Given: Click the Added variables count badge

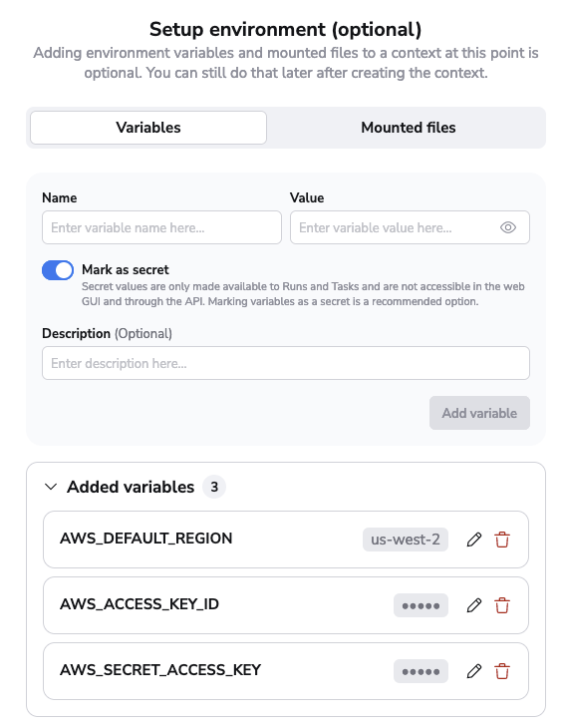Looking at the screenshot, I should [x=214, y=487].
